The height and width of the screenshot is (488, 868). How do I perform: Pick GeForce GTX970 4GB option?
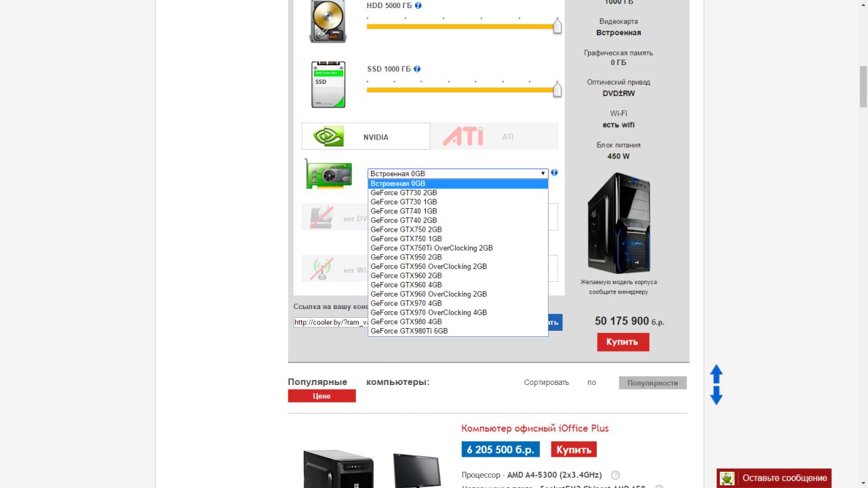coord(458,303)
